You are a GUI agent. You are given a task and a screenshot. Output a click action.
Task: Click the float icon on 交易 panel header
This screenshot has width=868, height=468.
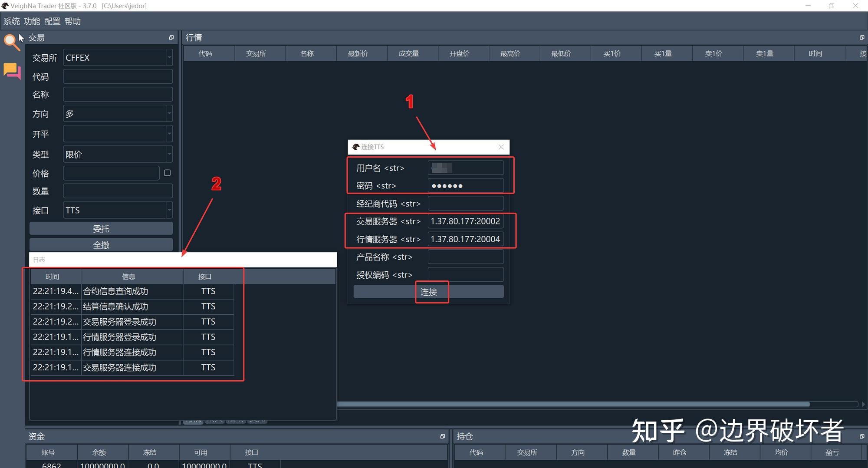pos(171,37)
